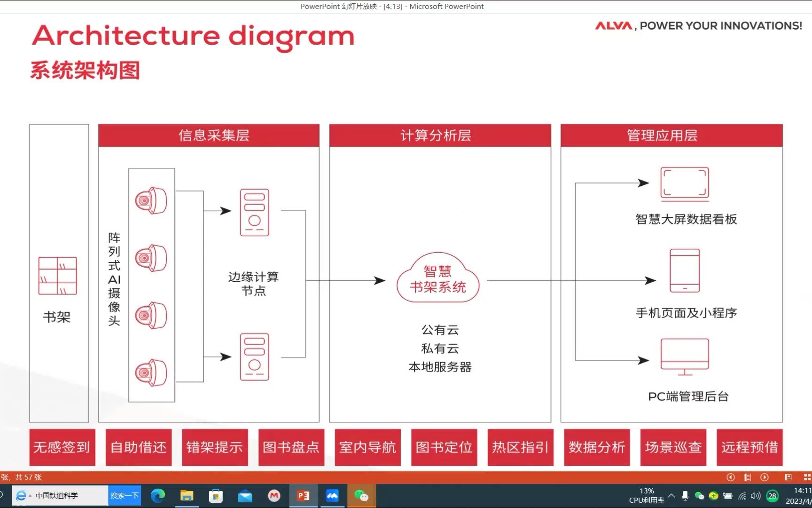Click the tablet icon above 手机页面及小程序
This screenshot has height=508, width=812.
685,270
